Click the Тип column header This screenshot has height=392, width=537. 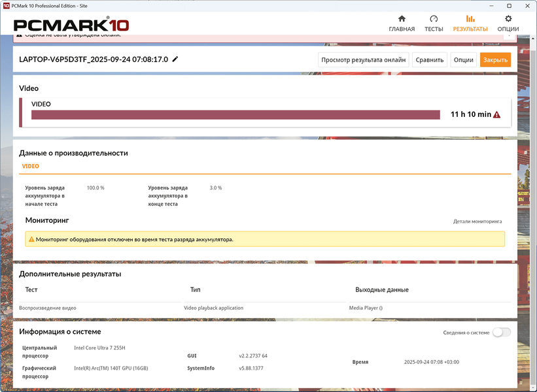[x=195, y=289]
